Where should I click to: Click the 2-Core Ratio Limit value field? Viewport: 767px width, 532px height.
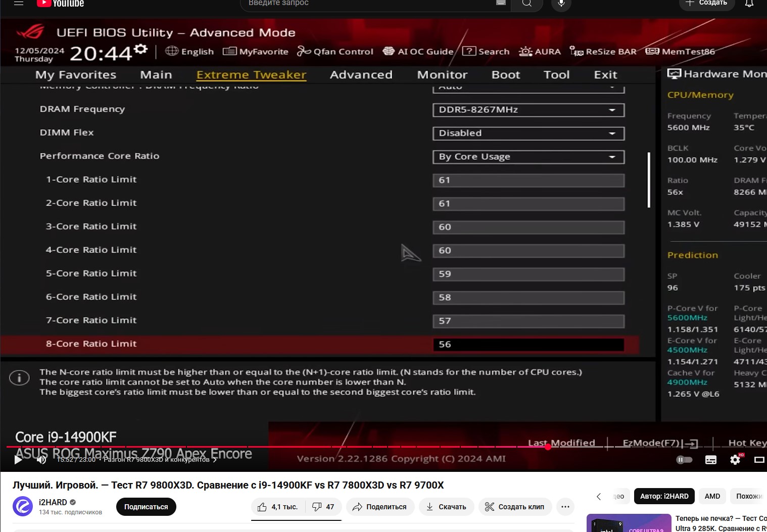point(529,204)
